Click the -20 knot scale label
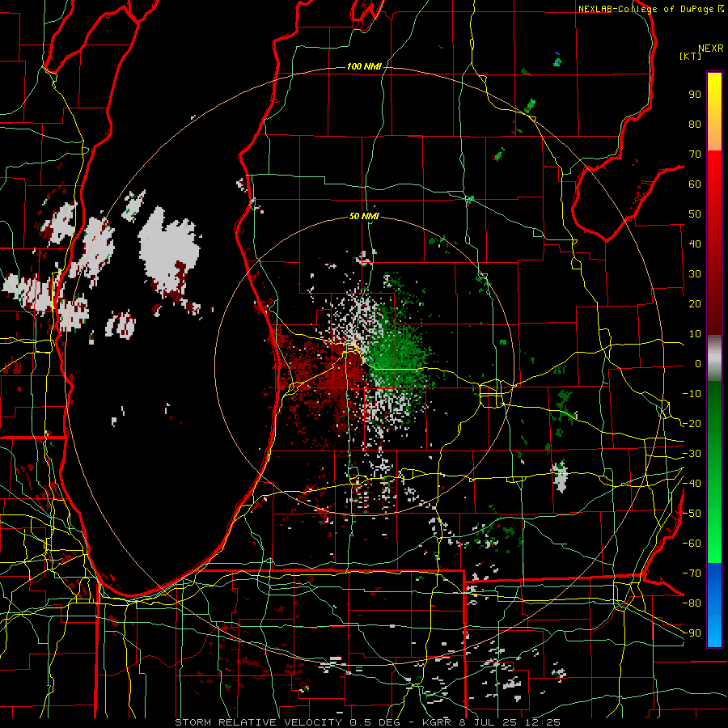Image resolution: width=728 pixels, height=728 pixels. (x=692, y=424)
